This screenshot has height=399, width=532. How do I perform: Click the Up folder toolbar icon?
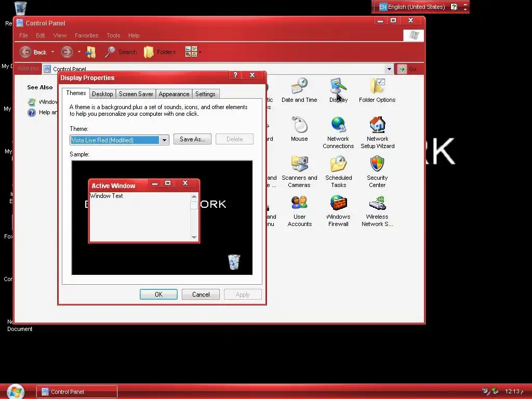[91, 52]
